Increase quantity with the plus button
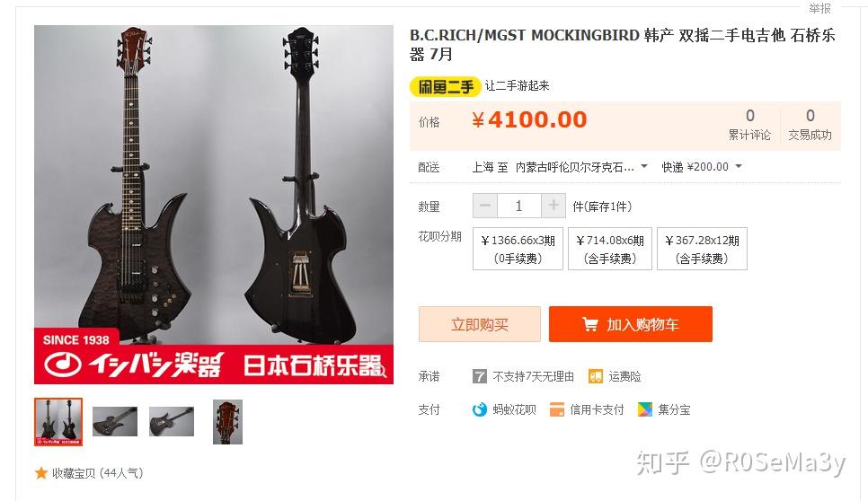 tap(553, 206)
